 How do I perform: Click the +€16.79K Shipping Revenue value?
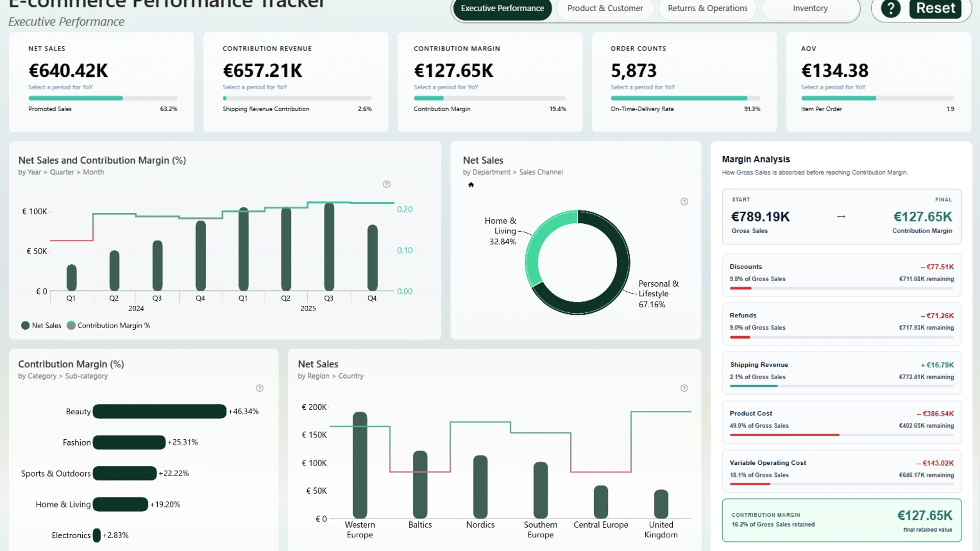pyautogui.click(x=937, y=365)
